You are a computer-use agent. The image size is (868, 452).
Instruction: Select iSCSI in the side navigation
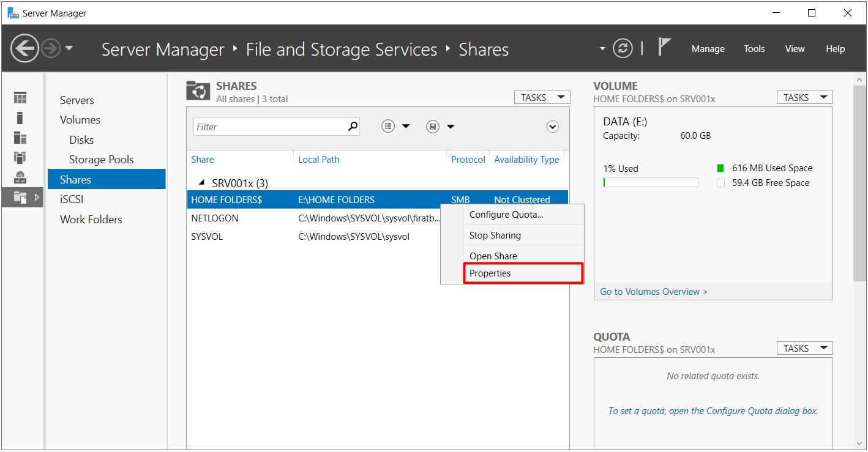coord(72,199)
